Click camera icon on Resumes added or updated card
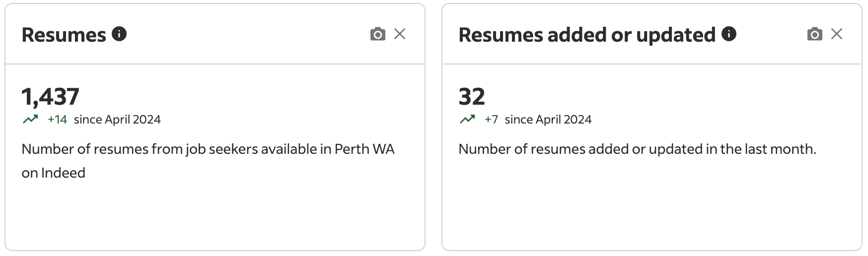 coord(814,34)
